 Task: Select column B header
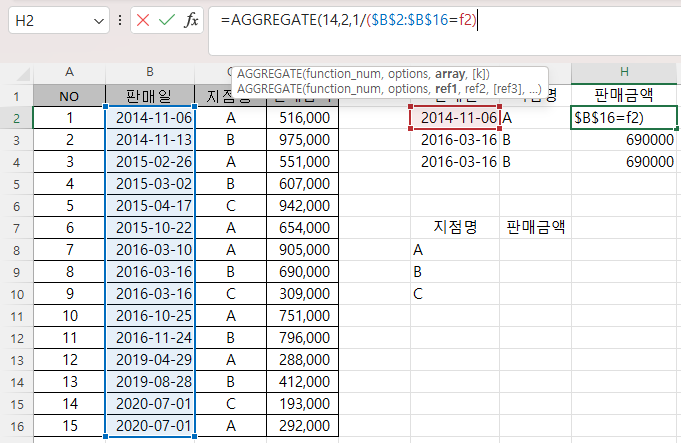150,72
